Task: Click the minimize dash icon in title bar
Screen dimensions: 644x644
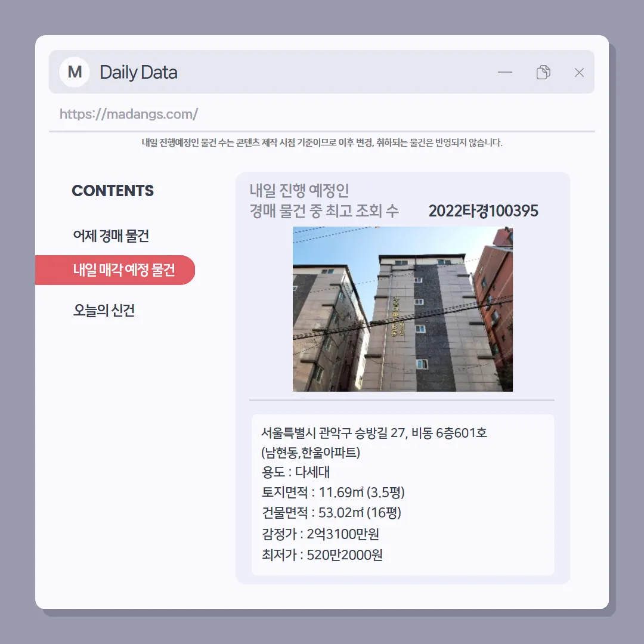Action: pyautogui.click(x=505, y=72)
